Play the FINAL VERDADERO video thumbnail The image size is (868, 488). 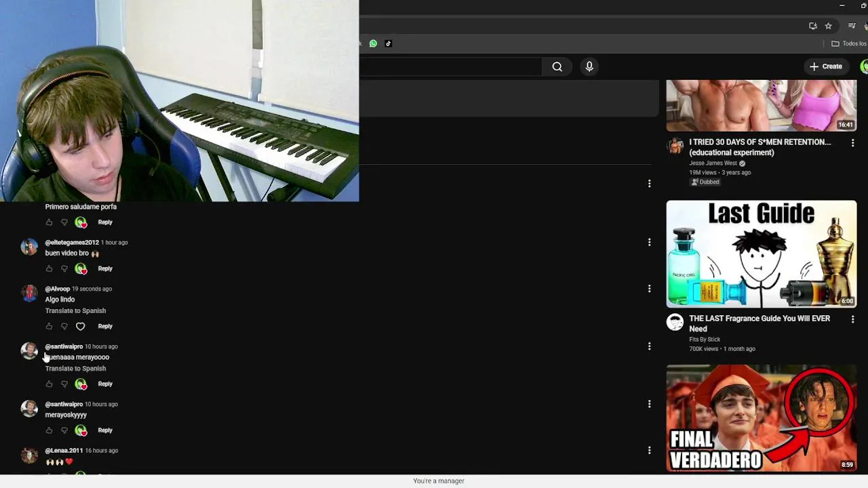click(x=761, y=418)
